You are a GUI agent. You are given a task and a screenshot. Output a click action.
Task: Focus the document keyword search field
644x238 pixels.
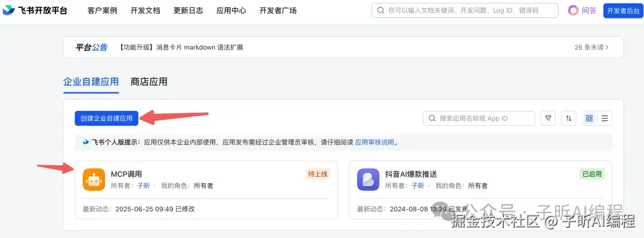tap(465, 10)
